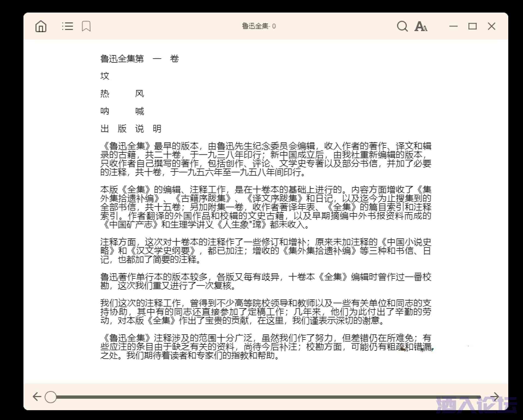The height and width of the screenshot is (420, 523).
Task: Go to the next page
Action: tap(494, 397)
